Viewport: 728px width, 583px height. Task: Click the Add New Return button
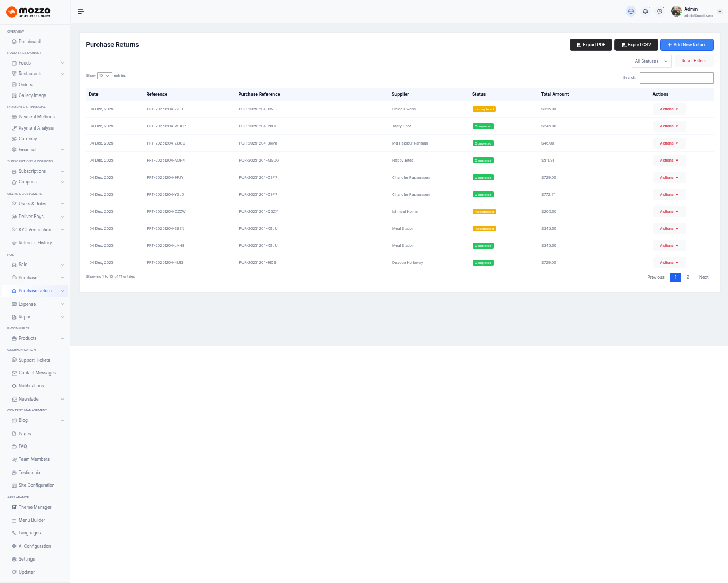pyautogui.click(x=686, y=45)
